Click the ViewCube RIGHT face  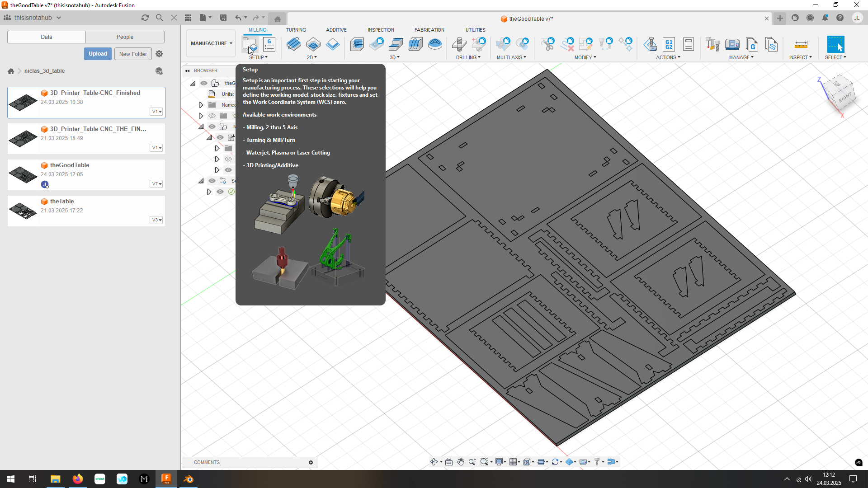point(845,97)
